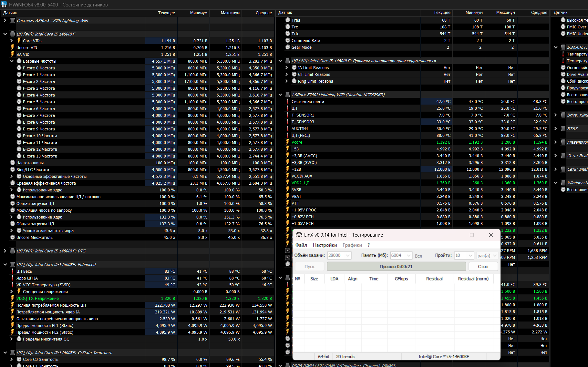Screen dimensions: 588x367
Task: Click the lightning icon beside VCCIN AUX
Action: (288, 176)
